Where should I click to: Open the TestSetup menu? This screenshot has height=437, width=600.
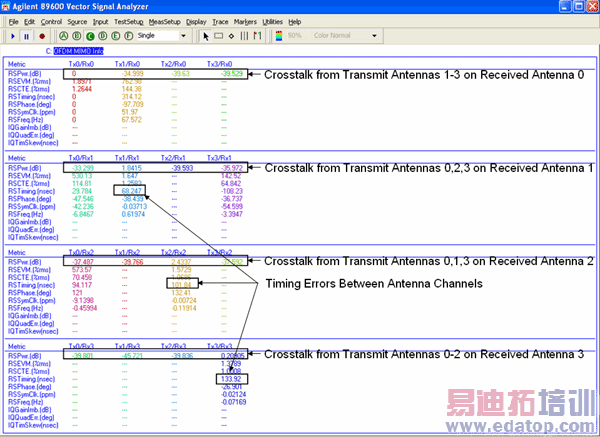point(129,22)
